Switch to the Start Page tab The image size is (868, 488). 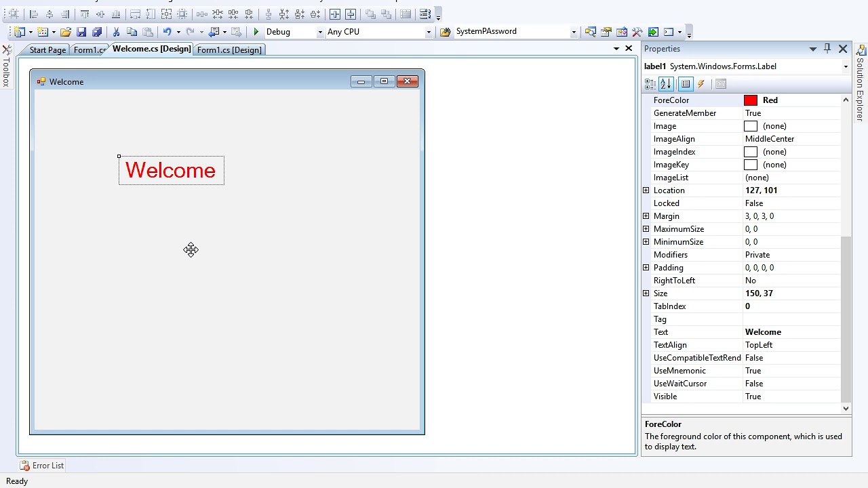click(47, 49)
